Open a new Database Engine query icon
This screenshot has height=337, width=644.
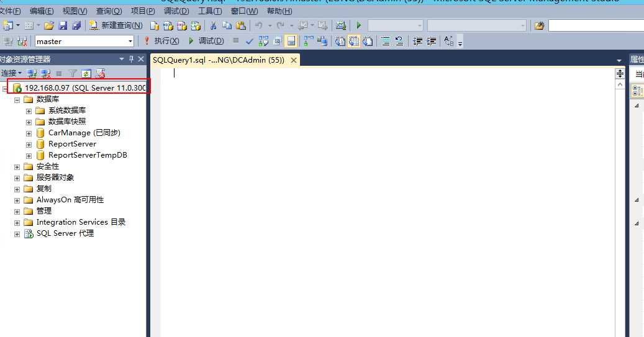click(155, 26)
